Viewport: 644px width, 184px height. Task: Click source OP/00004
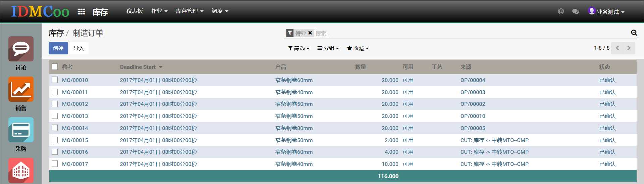click(473, 80)
